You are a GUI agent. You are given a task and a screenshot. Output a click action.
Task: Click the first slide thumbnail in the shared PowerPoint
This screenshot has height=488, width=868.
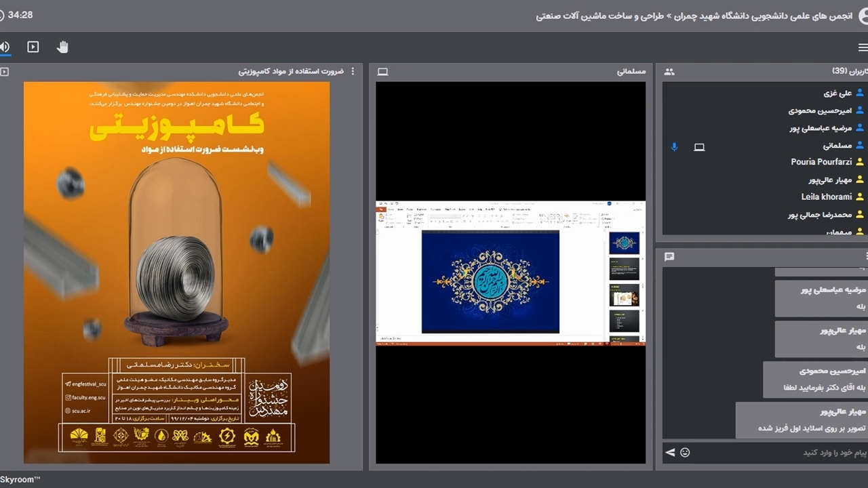(x=624, y=243)
